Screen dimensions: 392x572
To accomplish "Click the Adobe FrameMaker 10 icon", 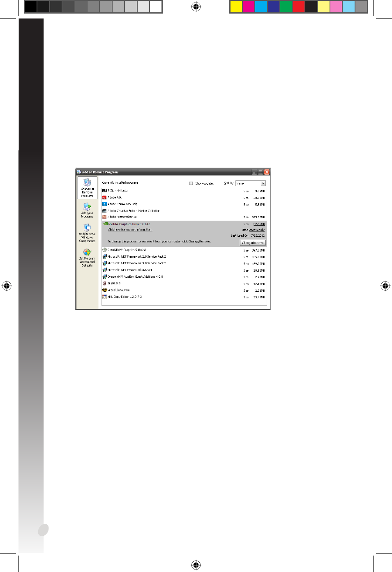I will [104, 217].
